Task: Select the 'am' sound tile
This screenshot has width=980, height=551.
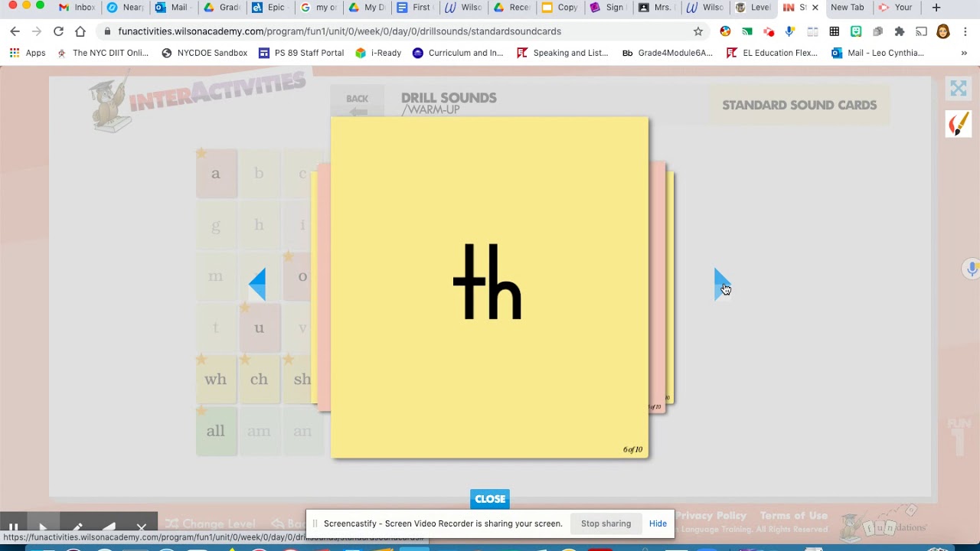Action: (x=259, y=431)
